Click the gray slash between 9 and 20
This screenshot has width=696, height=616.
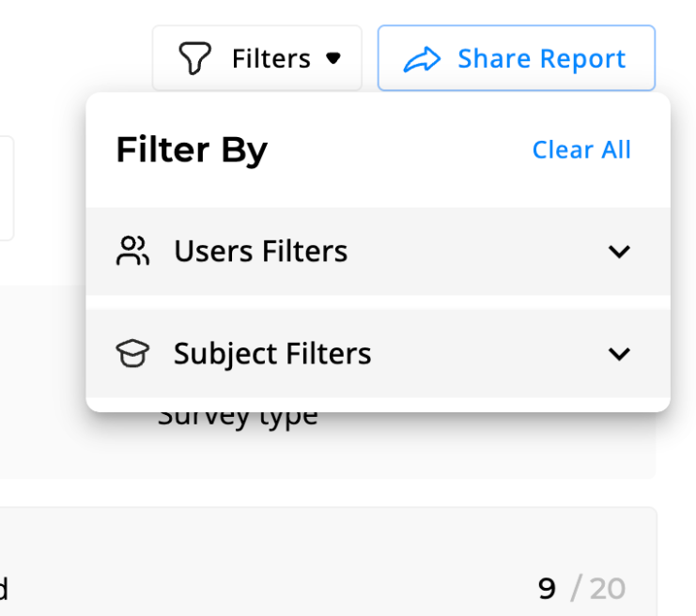point(575,589)
